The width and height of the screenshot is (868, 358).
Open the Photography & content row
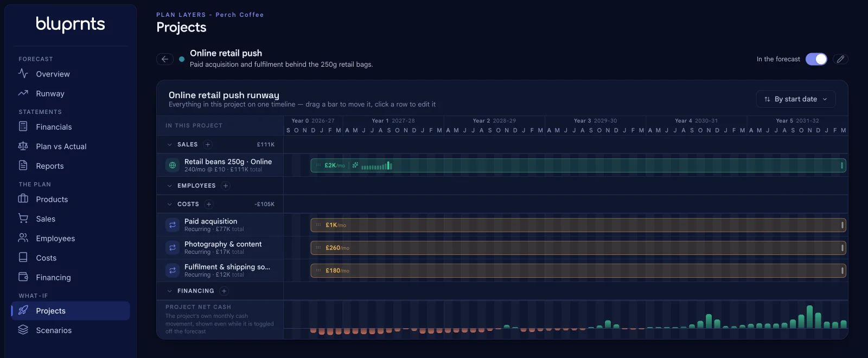(220, 247)
